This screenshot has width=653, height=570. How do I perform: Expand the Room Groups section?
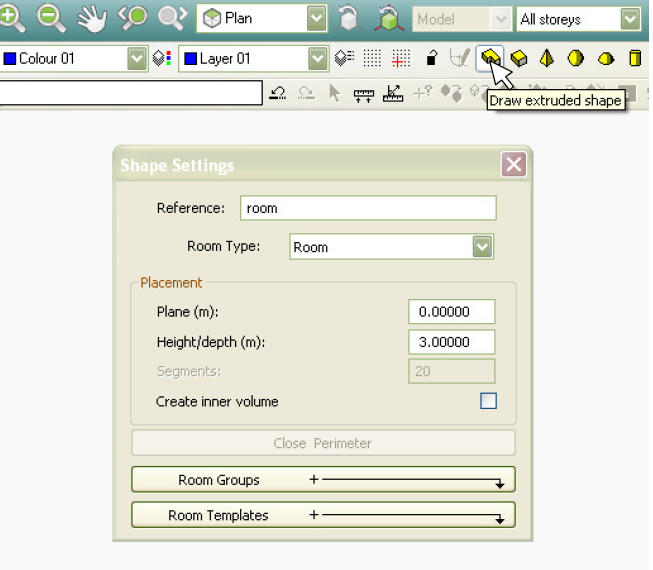[x=323, y=480]
